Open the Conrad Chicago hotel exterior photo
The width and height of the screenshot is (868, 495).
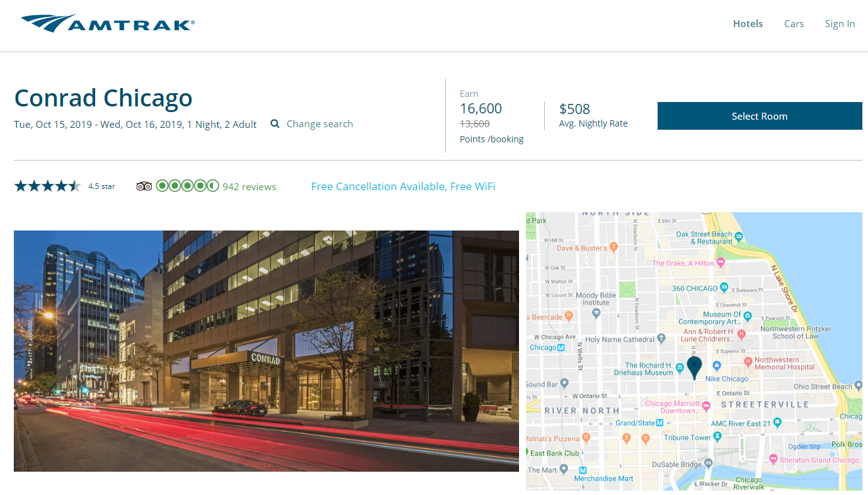[x=266, y=351]
